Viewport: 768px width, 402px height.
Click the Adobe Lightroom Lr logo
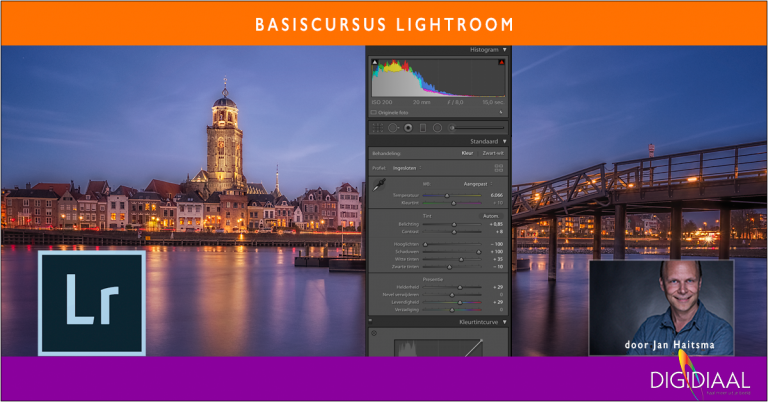click(92, 302)
